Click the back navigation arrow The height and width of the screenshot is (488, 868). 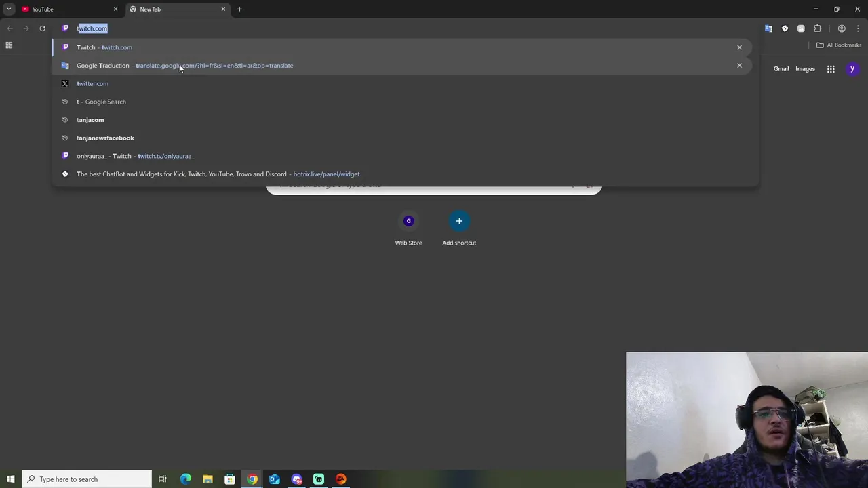pyautogui.click(x=9, y=28)
